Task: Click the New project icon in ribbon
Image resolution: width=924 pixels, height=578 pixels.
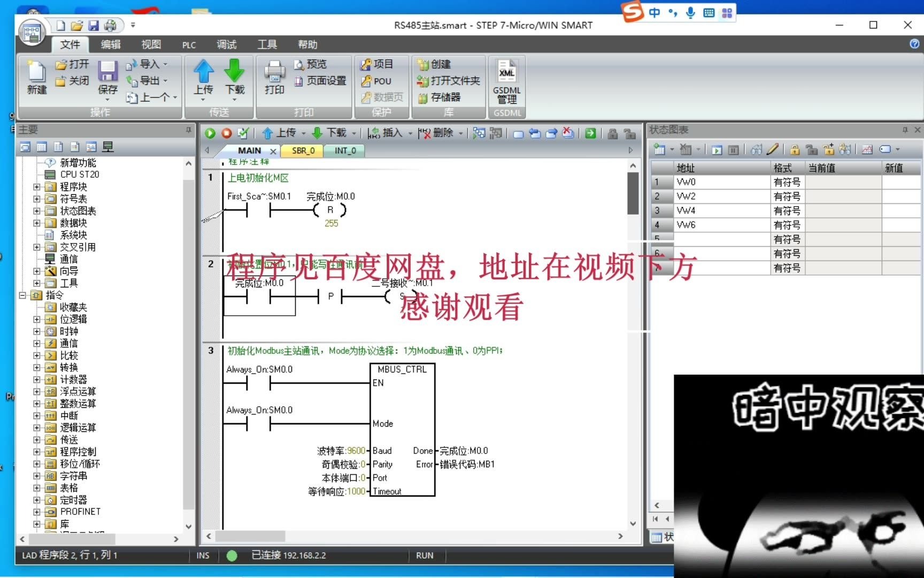Action: (36, 72)
